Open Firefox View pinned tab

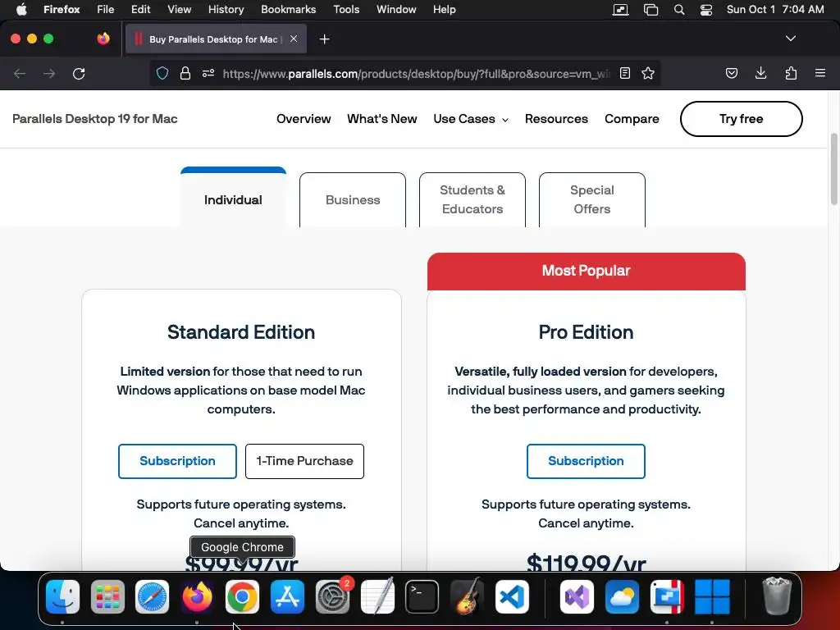pyautogui.click(x=103, y=39)
